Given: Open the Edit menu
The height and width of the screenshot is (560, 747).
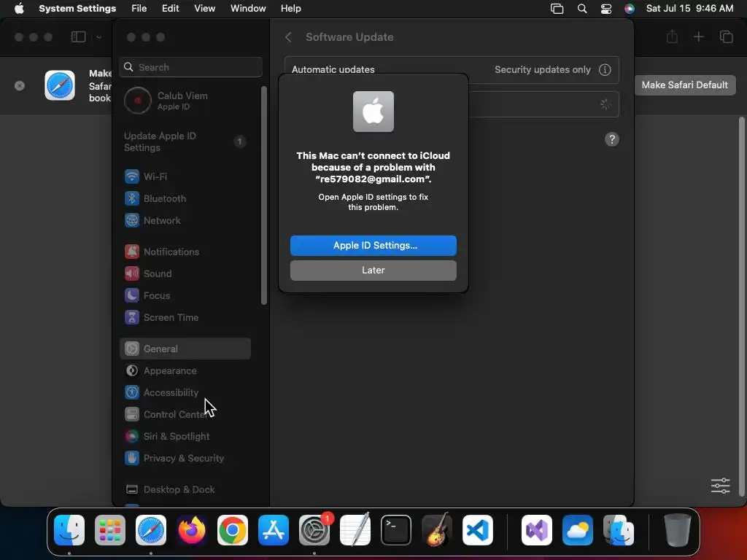Looking at the screenshot, I should click(x=170, y=9).
